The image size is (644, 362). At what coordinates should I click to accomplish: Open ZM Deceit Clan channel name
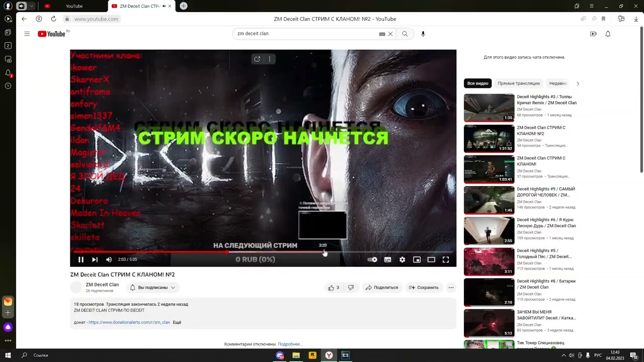[x=102, y=285]
